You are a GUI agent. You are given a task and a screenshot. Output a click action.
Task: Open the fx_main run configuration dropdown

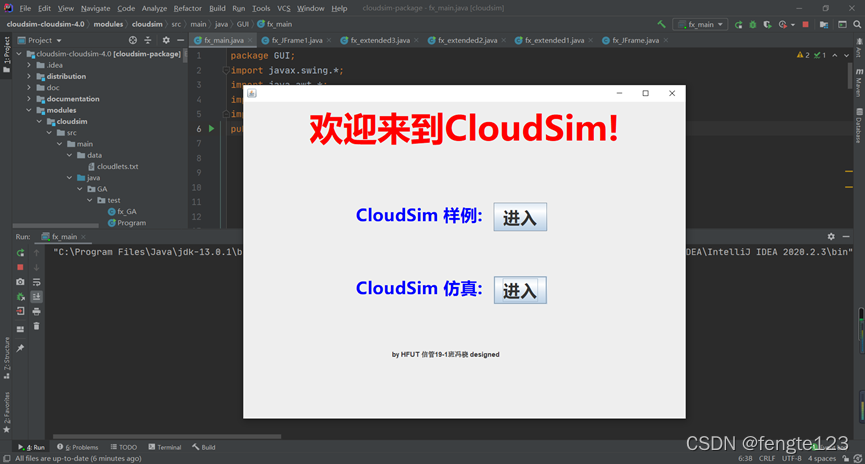[701, 24]
